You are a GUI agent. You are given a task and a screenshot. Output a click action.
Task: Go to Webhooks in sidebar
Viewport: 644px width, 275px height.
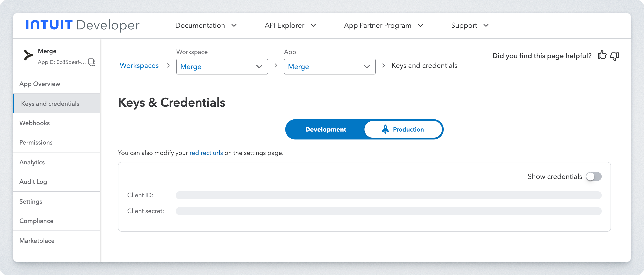point(35,123)
